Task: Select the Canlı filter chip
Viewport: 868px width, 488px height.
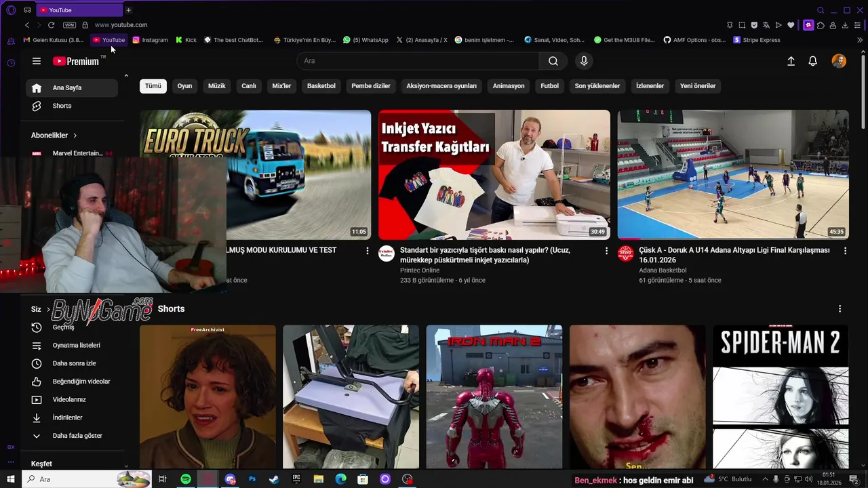Action: tap(249, 86)
